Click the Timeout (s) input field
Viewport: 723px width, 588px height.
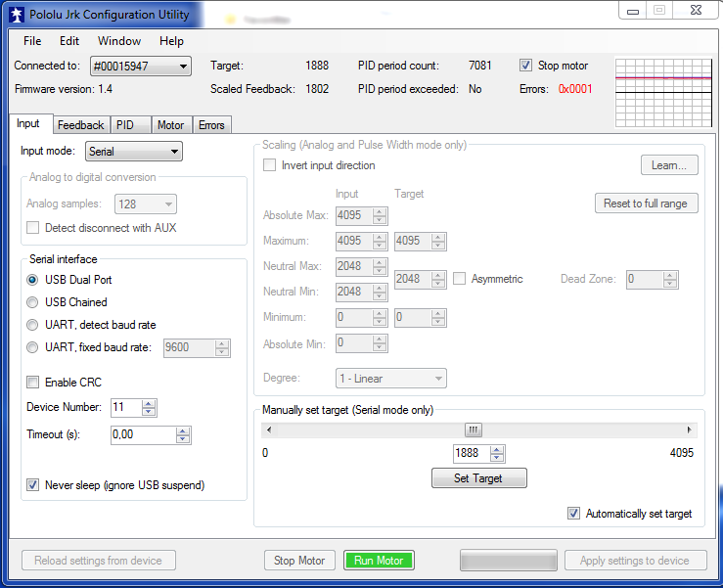click(x=144, y=435)
